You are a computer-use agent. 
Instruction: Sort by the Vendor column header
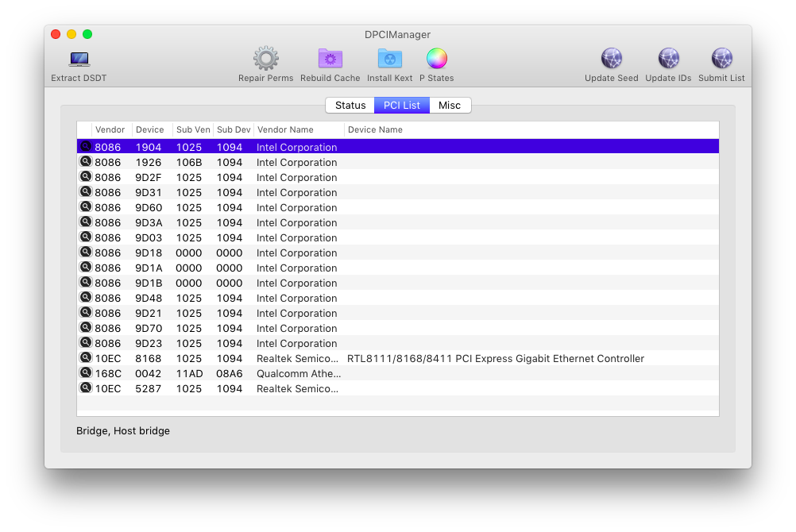[110, 129]
